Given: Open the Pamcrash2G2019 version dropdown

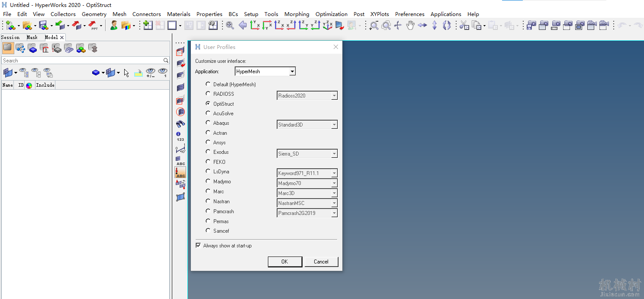Looking at the screenshot, I should coord(307,213).
